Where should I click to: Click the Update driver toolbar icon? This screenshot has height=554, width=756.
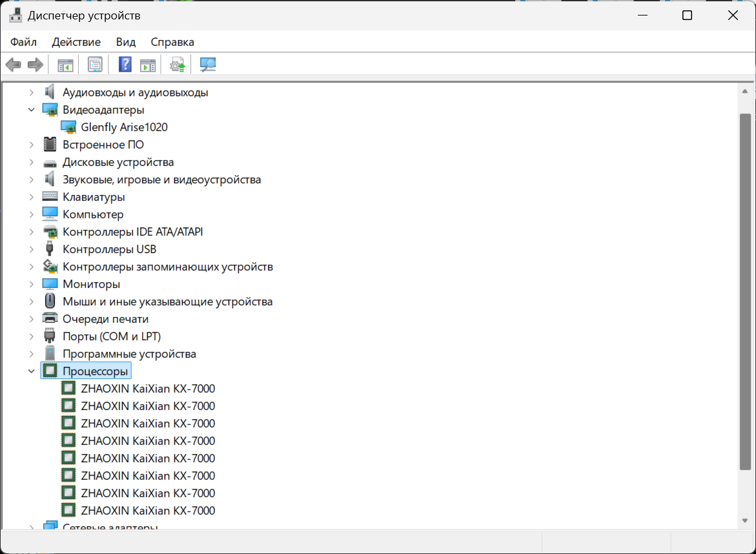click(178, 65)
